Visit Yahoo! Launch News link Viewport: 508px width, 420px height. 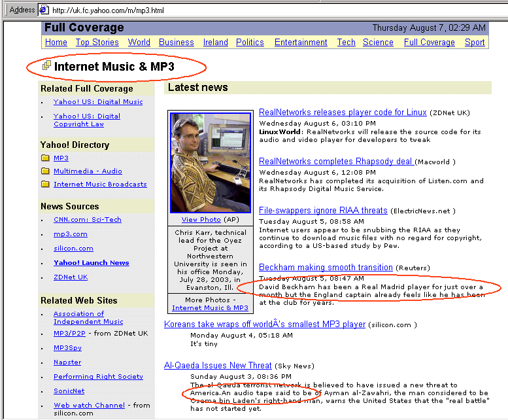[92, 262]
